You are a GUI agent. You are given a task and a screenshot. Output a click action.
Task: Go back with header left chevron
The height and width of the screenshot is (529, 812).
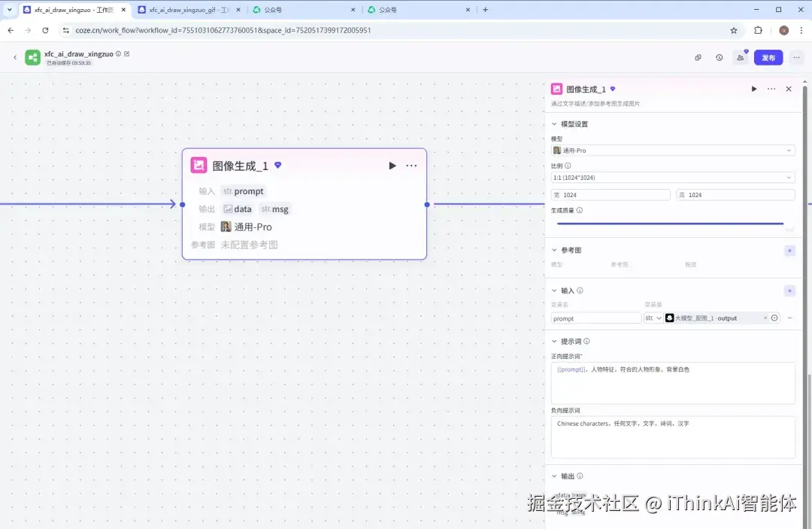pos(15,57)
